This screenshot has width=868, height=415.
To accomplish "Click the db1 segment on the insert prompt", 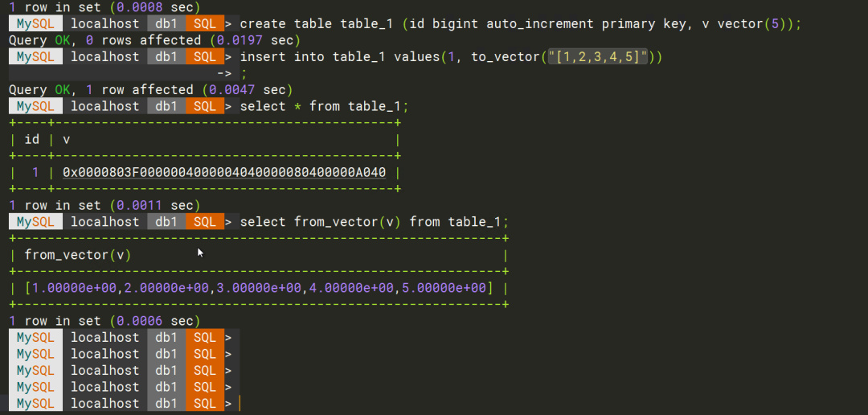I will tap(166, 57).
